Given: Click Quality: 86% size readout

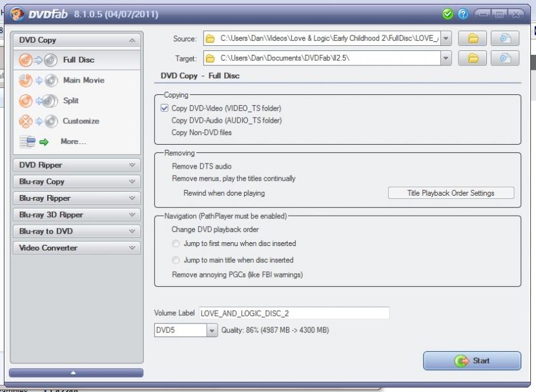Looking at the screenshot, I should point(275,330).
